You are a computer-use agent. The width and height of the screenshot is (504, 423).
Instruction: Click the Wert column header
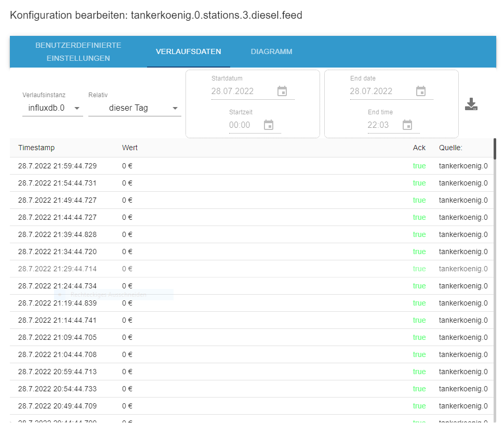coord(130,148)
